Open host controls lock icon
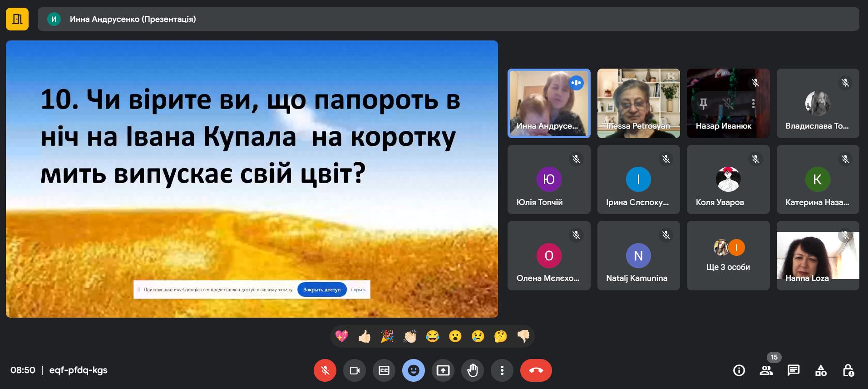This screenshot has width=868, height=389. pos(848,370)
